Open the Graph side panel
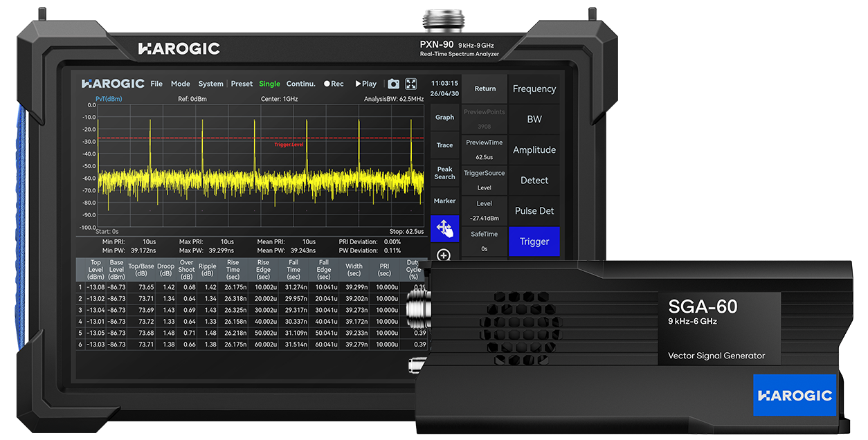This screenshot has width=868, height=440. coord(444,118)
